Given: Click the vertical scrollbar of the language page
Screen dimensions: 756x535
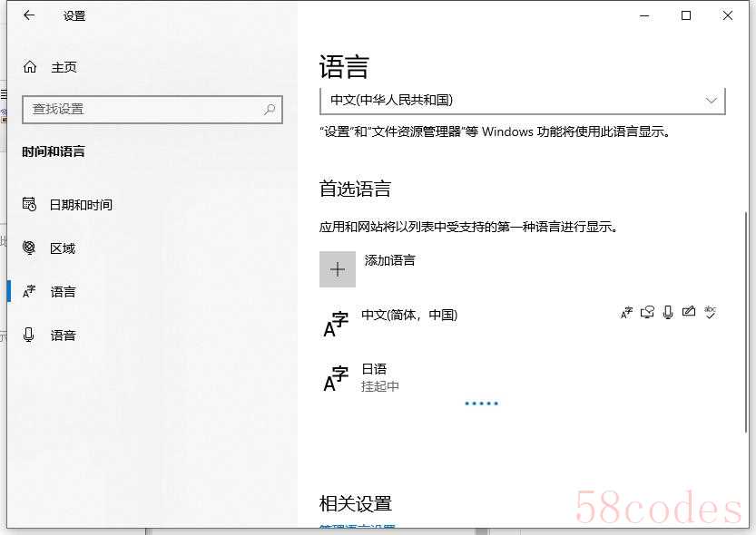Looking at the screenshot, I should click(x=746, y=322).
